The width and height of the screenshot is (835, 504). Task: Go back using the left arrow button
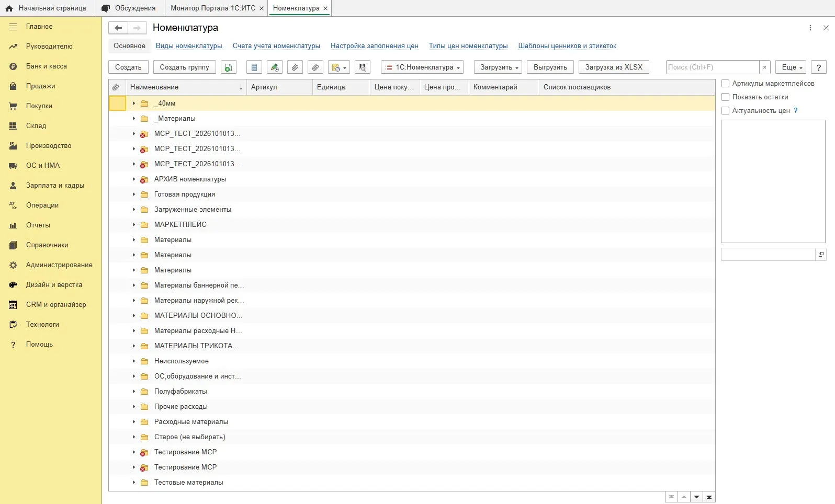point(118,28)
